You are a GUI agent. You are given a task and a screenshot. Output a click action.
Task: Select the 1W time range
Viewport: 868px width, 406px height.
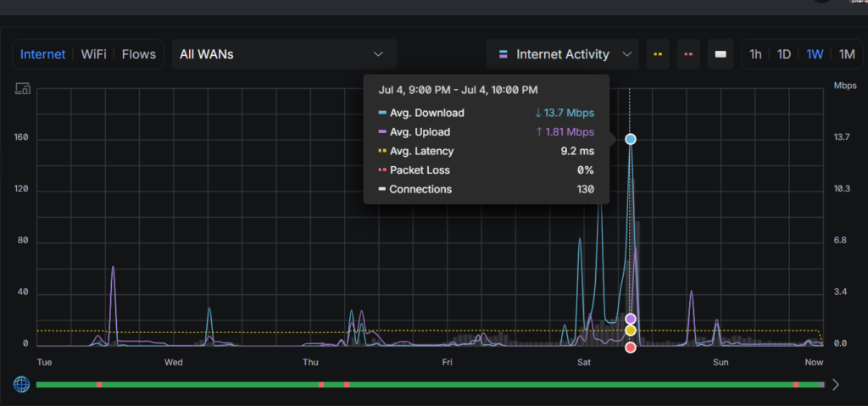[815, 54]
